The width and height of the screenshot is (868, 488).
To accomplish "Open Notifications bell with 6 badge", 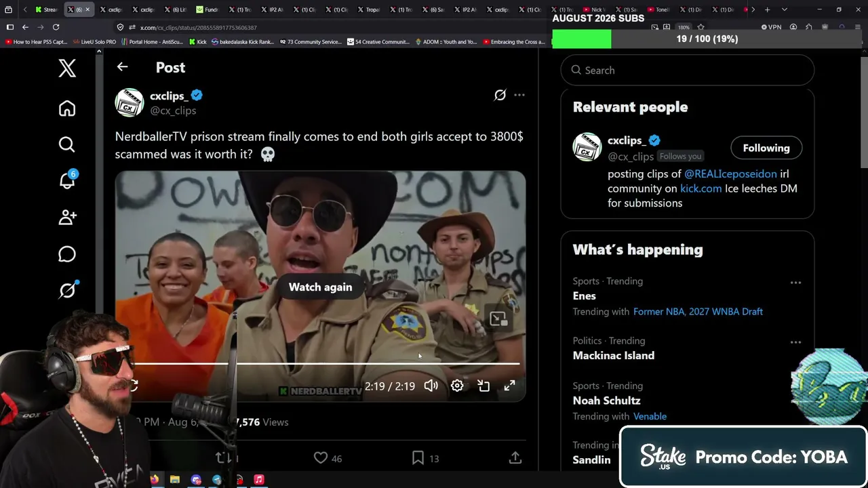I will [67, 180].
